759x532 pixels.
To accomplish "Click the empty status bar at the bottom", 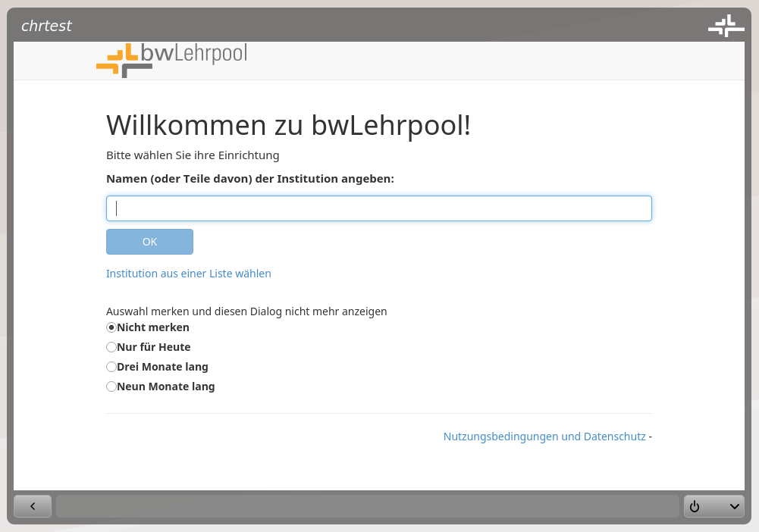I will (368, 505).
